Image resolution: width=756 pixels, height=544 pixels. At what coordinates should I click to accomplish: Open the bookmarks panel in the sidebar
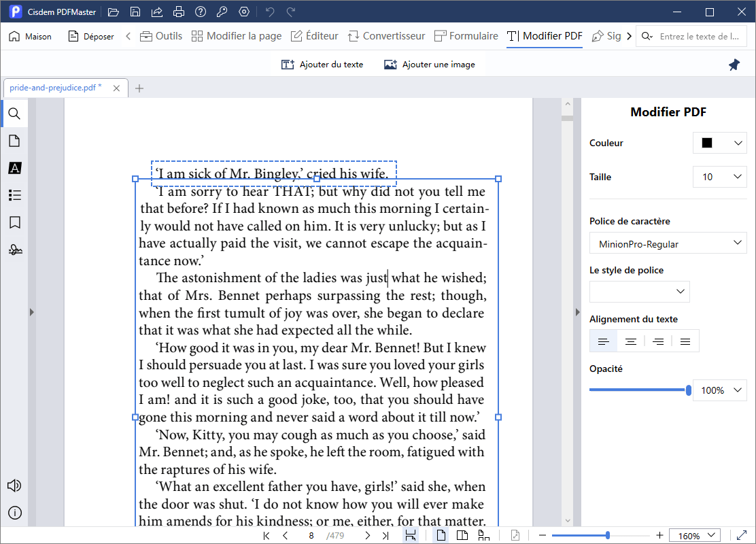(x=15, y=222)
